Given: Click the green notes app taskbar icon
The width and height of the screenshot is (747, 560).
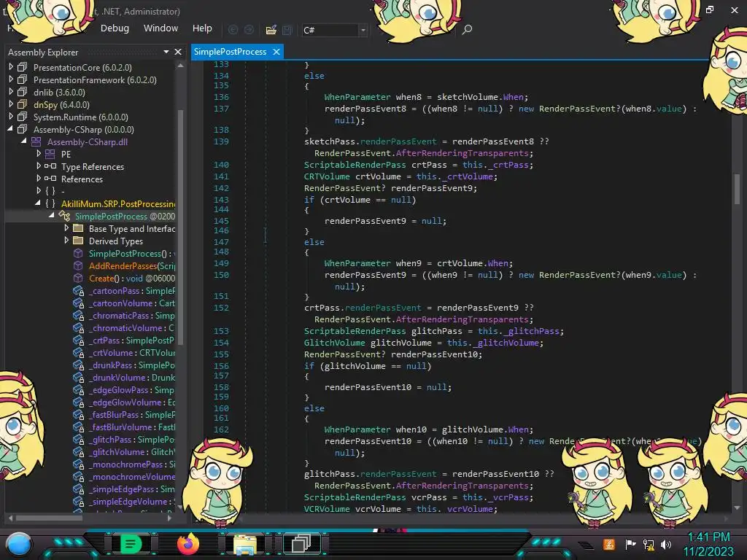Looking at the screenshot, I should pos(130,543).
